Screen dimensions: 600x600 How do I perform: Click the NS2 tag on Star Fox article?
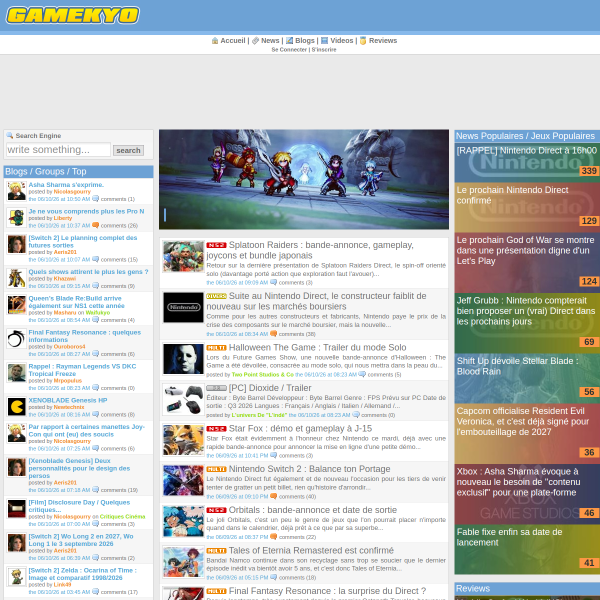(x=216, y=429)
